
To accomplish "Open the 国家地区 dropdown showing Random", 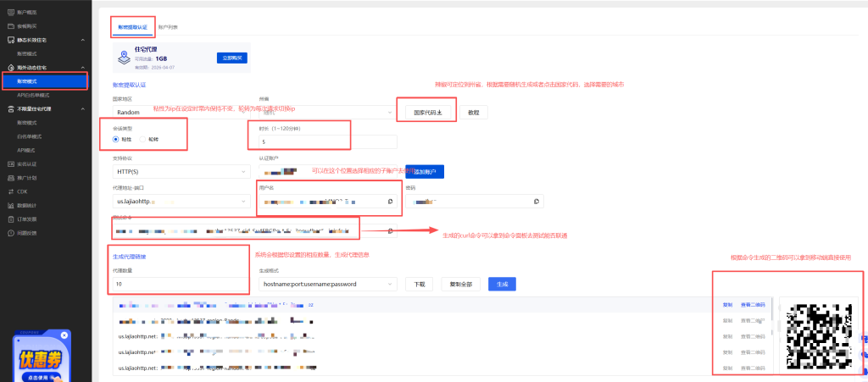I will click(x=181, y=112).
